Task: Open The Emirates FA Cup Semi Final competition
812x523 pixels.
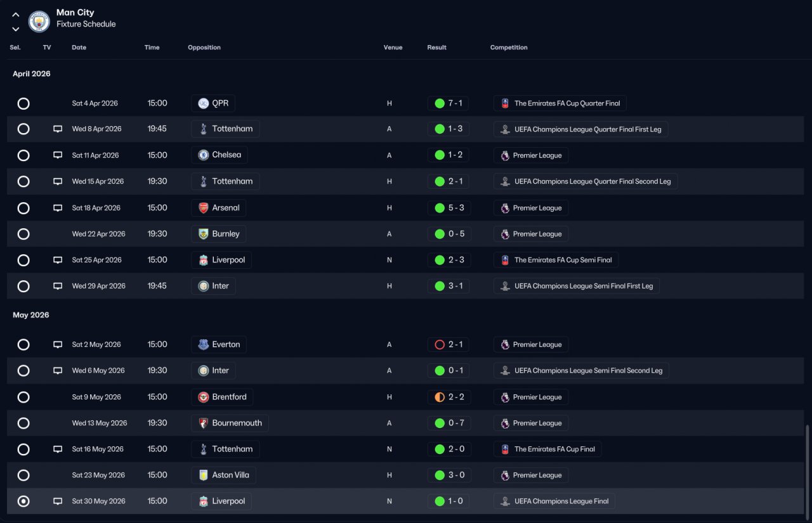Action: pos(556,260)
